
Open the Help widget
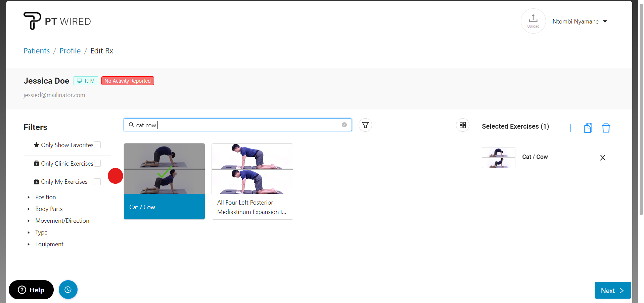pos(31,290)
